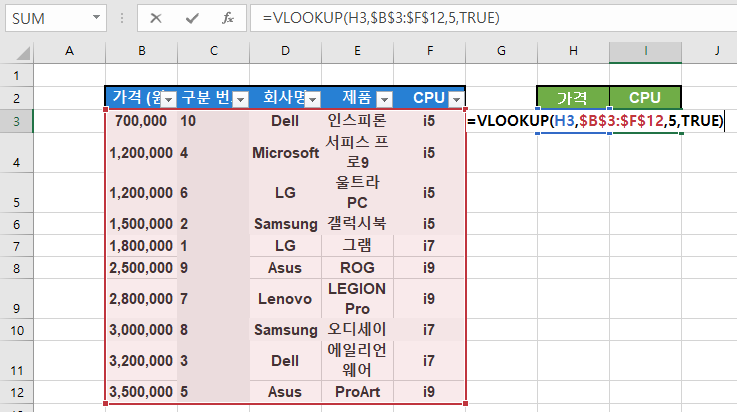Select row 1 header
Image resolution: width=737 pixels, height=412 pixels.
16,75
